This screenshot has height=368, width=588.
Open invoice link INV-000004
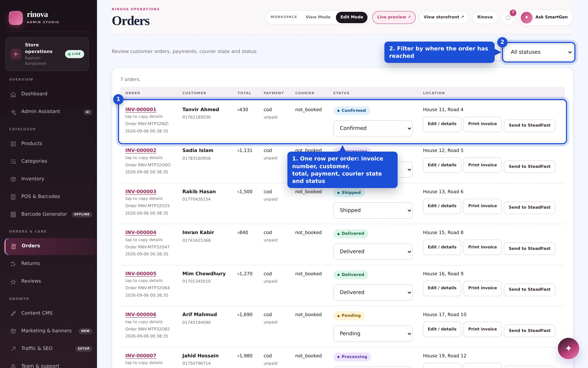click(x=141, y=232)
